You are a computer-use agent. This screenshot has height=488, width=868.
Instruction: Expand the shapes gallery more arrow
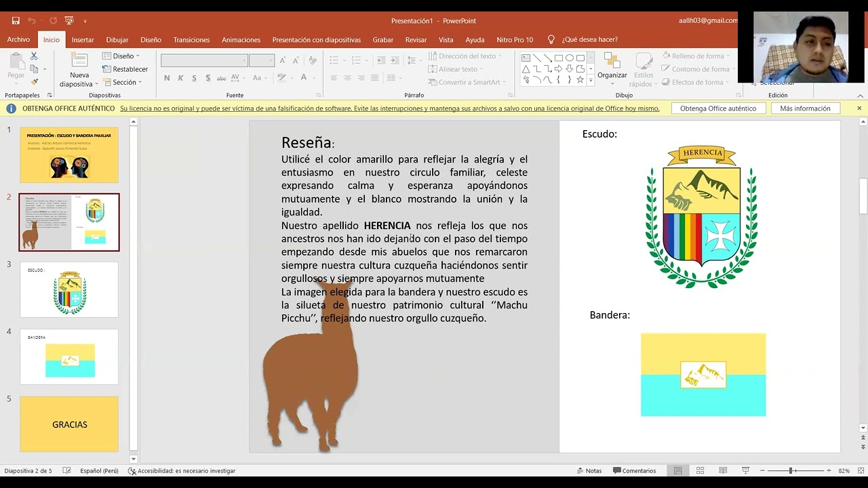591,80
